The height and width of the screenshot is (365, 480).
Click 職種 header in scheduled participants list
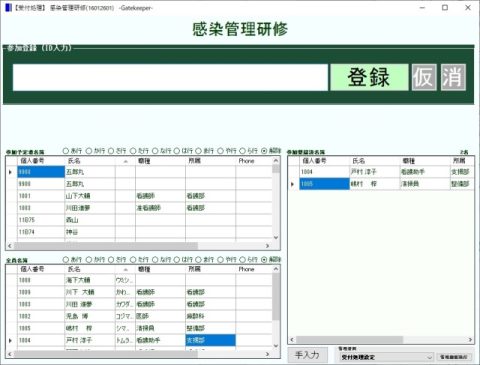pyautogui.click(x=160, y=161)
